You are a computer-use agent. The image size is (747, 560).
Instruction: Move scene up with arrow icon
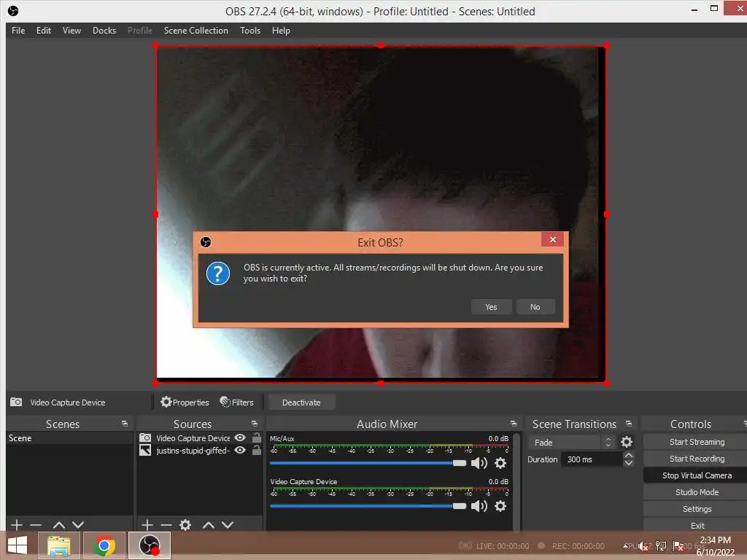click(59, 525)
